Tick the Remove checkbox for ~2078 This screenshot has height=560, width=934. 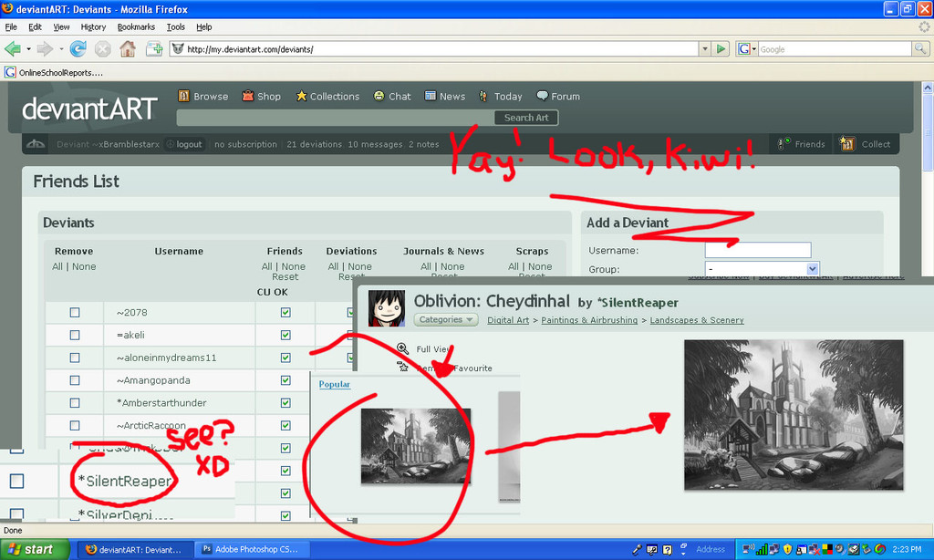pyautogui.click(x=75, y=312)
